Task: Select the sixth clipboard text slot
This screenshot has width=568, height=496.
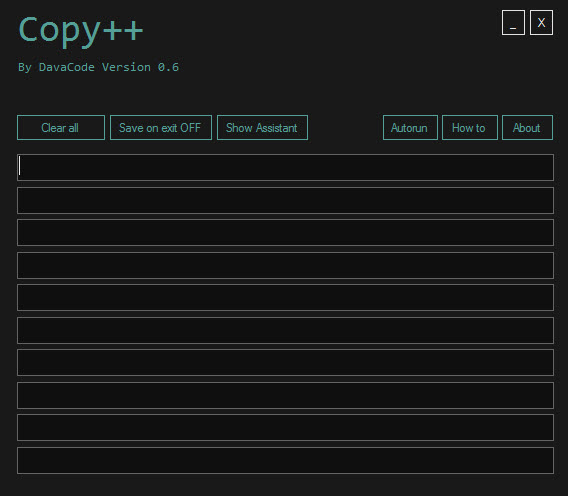Action: pyautogui.click(x=285, y=330)
